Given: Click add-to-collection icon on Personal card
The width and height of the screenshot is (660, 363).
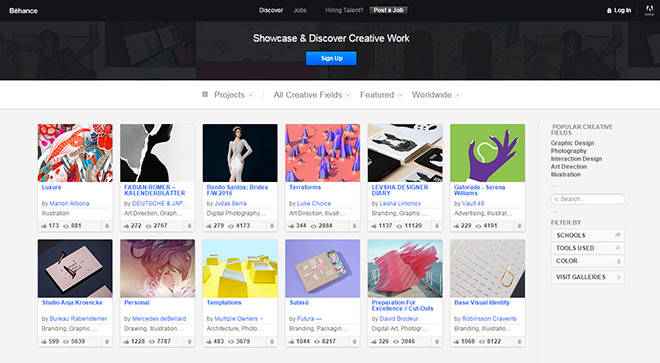Looking at the screenshot, I should tap(189, 342).
